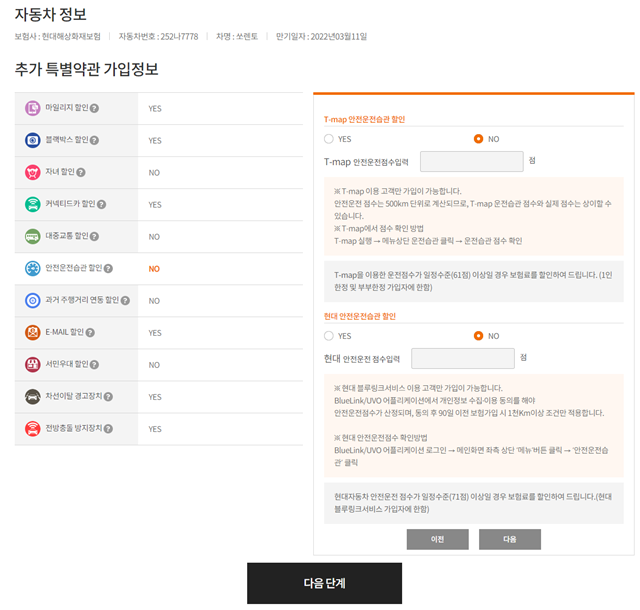Click the 마일리지 할인 purple icon
The width and height of the screenshot is (640, 610).
pos(33,108)
